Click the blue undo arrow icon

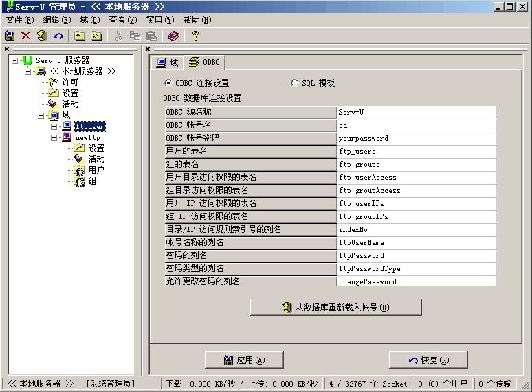pos(58,36)
